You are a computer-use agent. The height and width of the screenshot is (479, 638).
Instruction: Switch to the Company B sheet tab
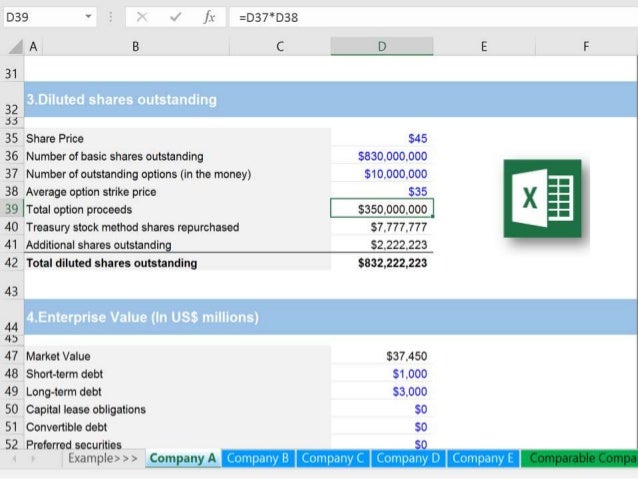(258, 458)
